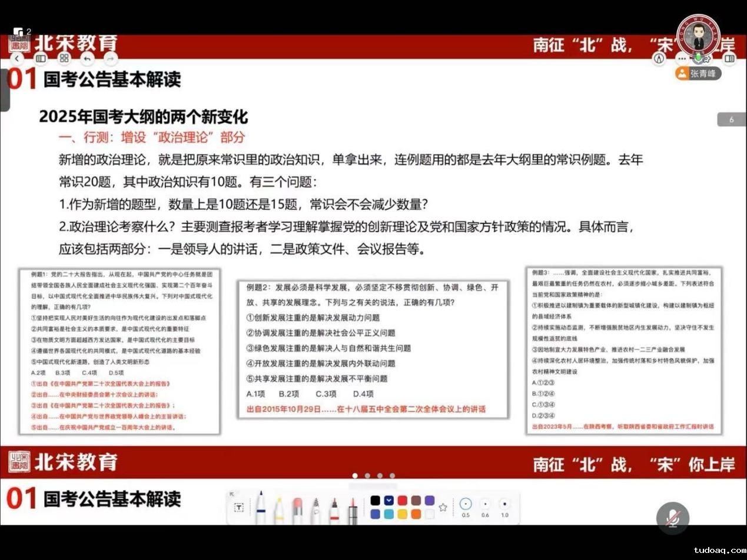
Task: Expand the selected dark blue color options
Action: pos(389,500)
